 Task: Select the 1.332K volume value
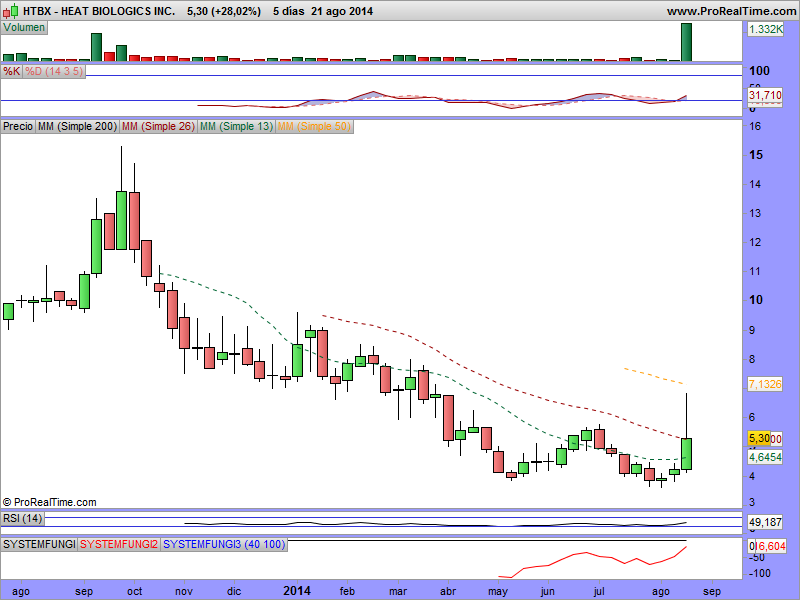pyautogui.click(x=765, y=29)
